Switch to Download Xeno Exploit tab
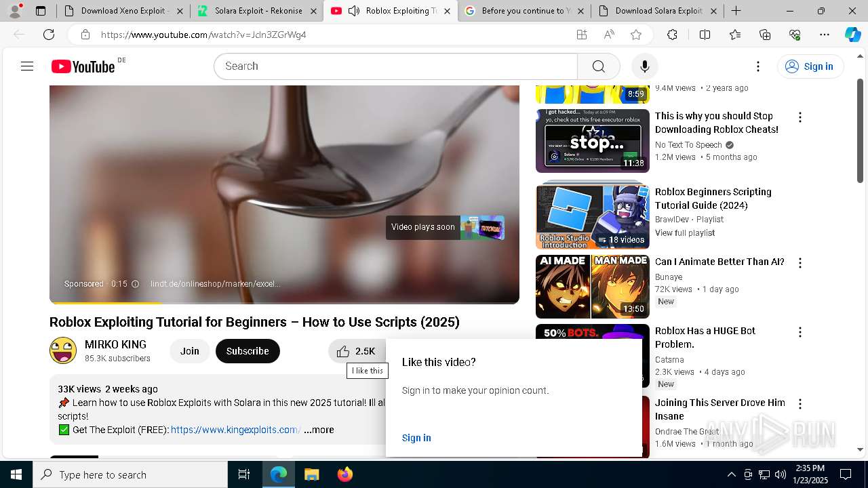Screen dimensions: 868x488 tap(121, 11)
